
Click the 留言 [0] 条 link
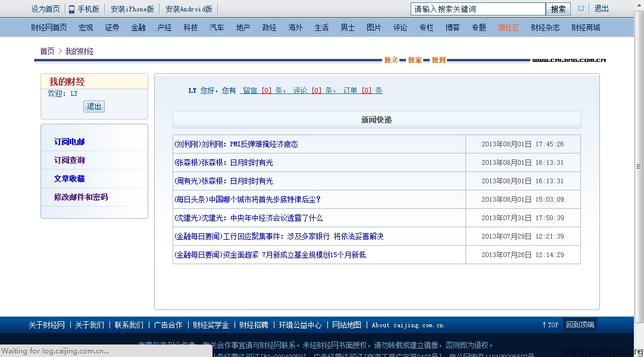(x=263, y=90)
